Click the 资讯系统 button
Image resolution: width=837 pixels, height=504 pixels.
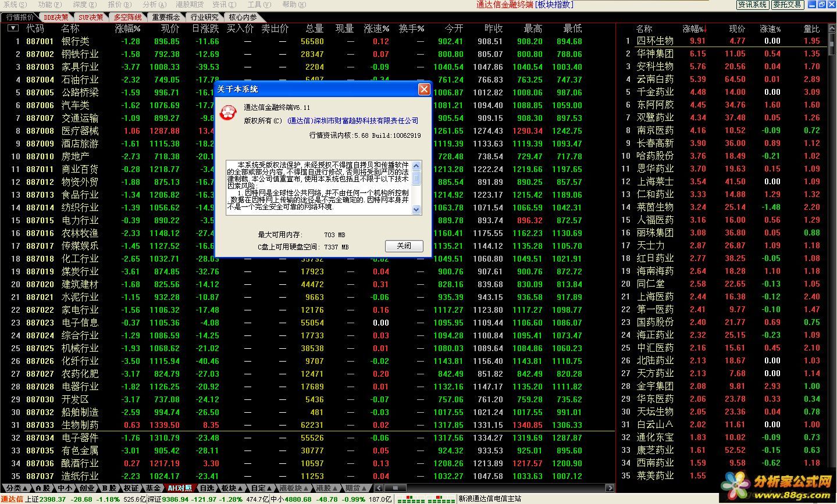[753, 5]
